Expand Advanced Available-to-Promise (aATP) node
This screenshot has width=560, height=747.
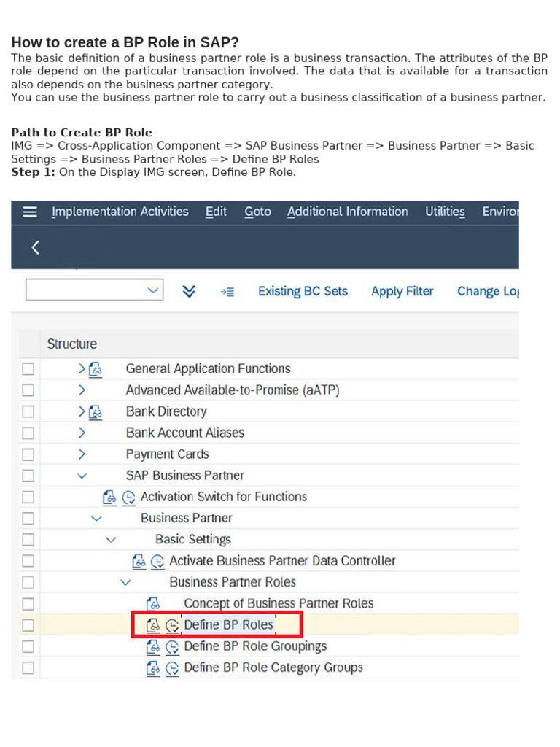tap(82, 390)
